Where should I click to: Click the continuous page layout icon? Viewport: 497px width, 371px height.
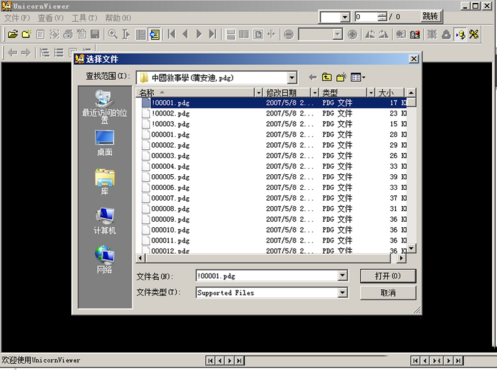point(230,34)
